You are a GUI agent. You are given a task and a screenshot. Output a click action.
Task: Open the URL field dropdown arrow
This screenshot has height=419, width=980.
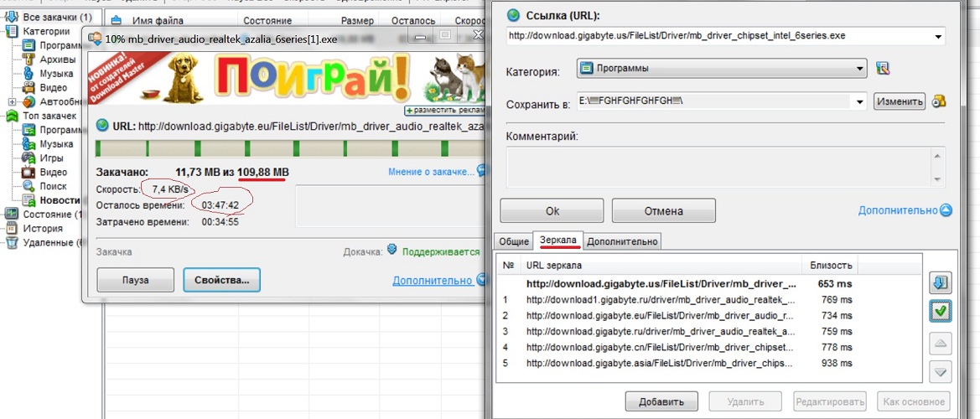pos(937,36)
